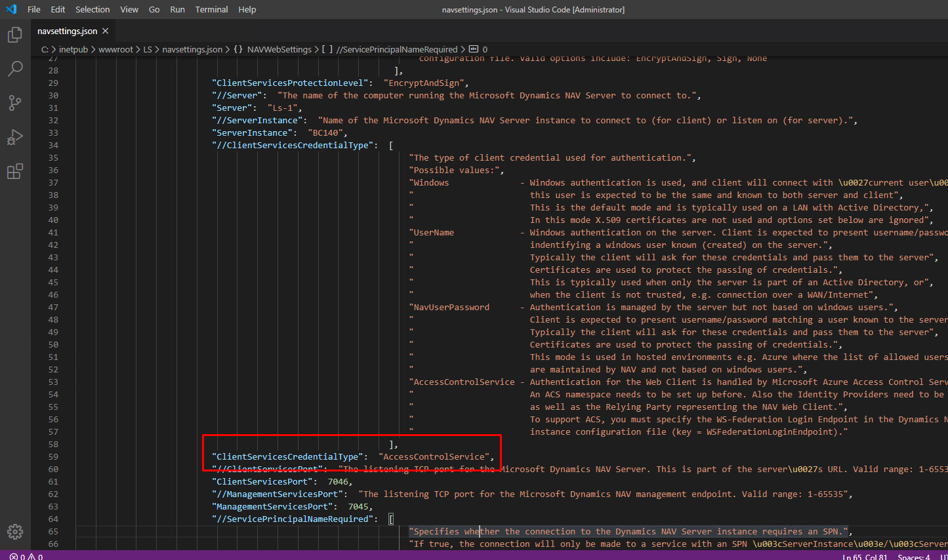
Task: Click the final 0 breadcrumb item
Action: [x=485, y=49]
